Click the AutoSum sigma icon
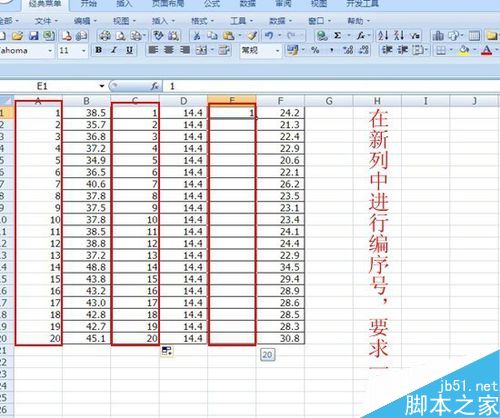500x418 pixels. click(337, 35)
